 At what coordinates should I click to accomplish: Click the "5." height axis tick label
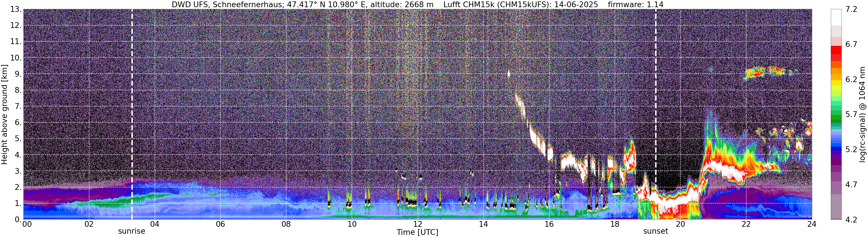pyautogui.click(x=18, y=139)
